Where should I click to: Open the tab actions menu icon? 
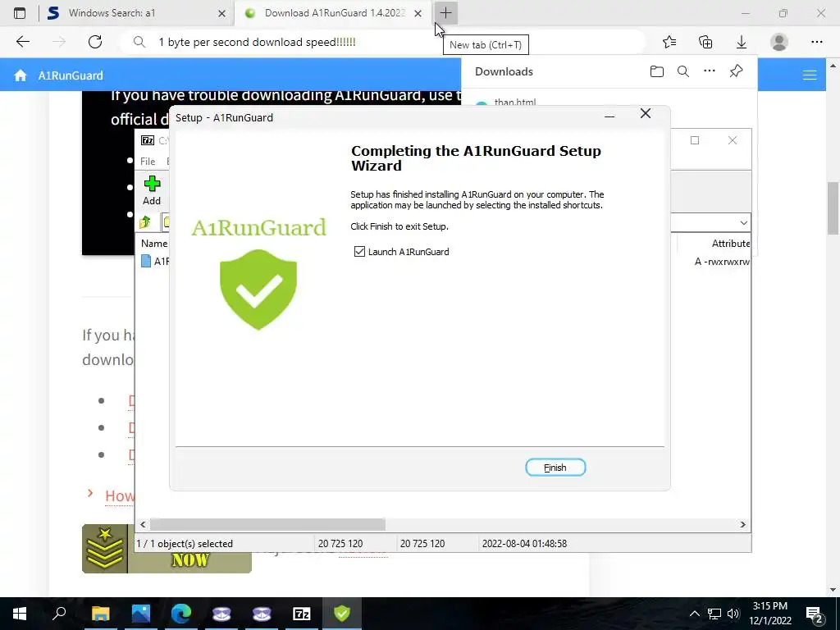click(x=20, y=13)
